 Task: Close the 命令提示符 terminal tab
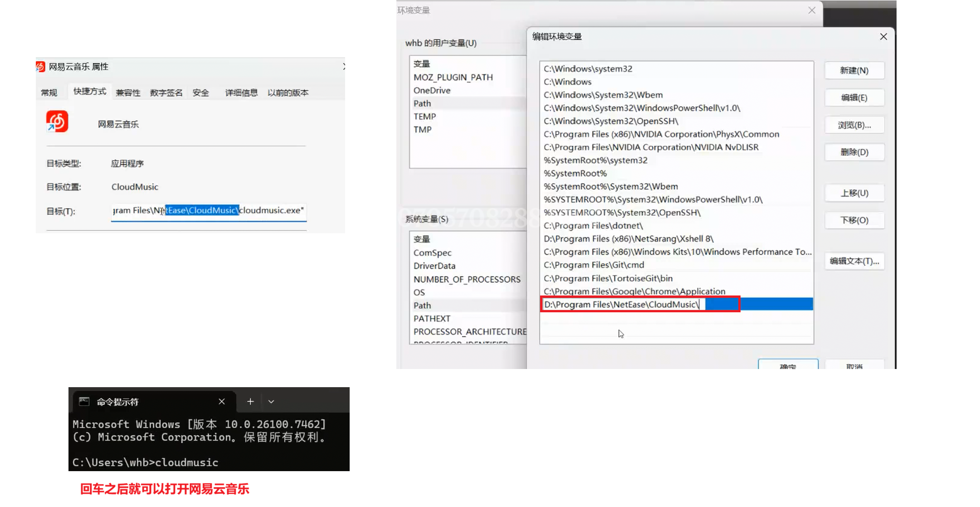pyautogui.click(x=222, y=402)
